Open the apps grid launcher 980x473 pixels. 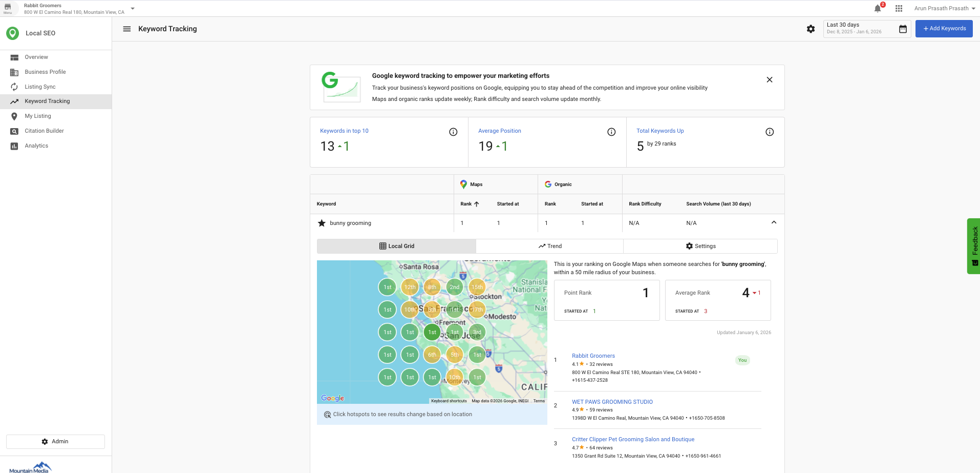click(x=899, y=8)
